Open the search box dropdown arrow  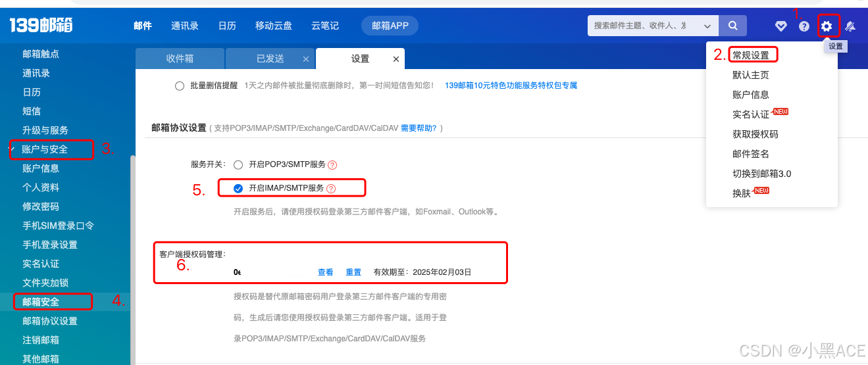click(x=707, y=26)
